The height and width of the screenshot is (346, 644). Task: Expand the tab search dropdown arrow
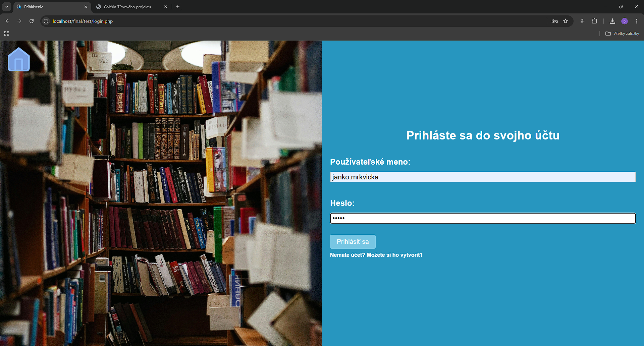(7, 7)
